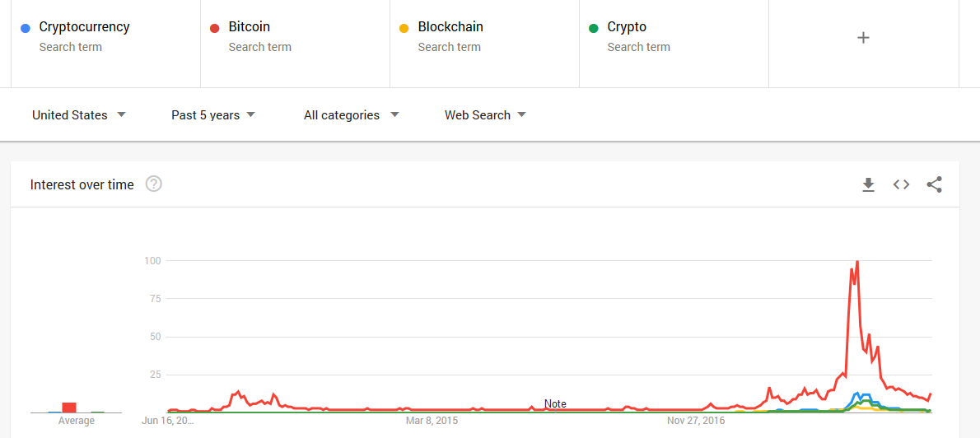Add a new comparison term

(863, 38)
